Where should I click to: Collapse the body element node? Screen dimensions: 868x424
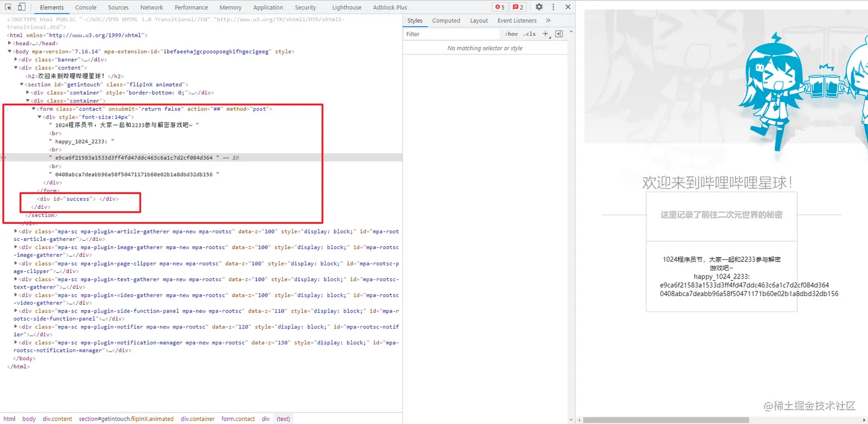pos(10,51)
